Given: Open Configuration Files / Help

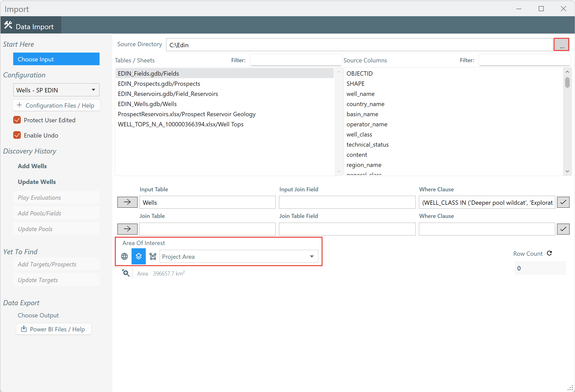Looking at the screenshot, I should click(56, 105).
